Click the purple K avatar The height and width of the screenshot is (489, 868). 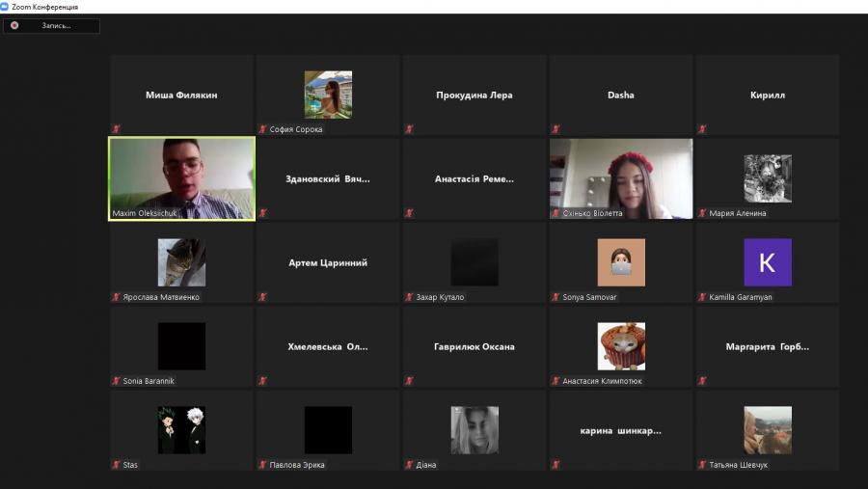pos(767,262)
